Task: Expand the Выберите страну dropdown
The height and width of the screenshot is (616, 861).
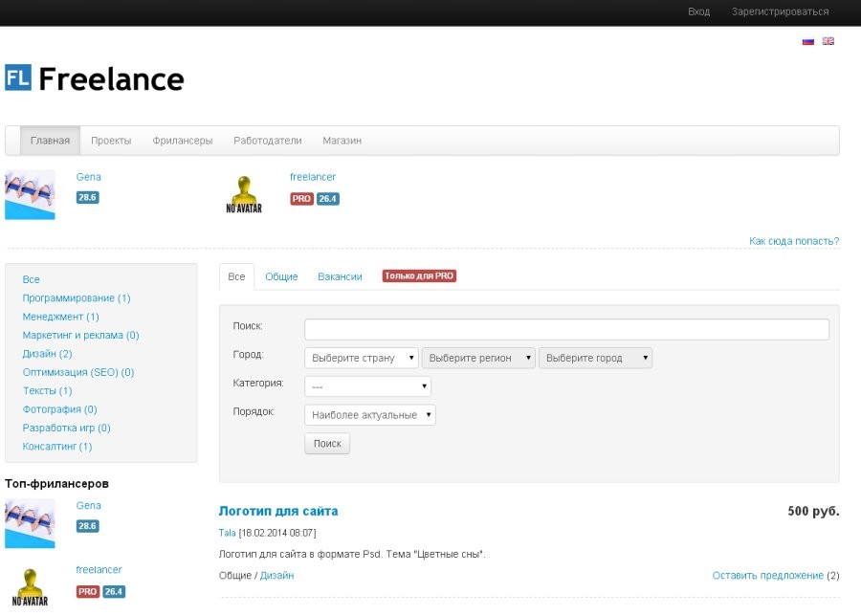Action: coord(362,358)
